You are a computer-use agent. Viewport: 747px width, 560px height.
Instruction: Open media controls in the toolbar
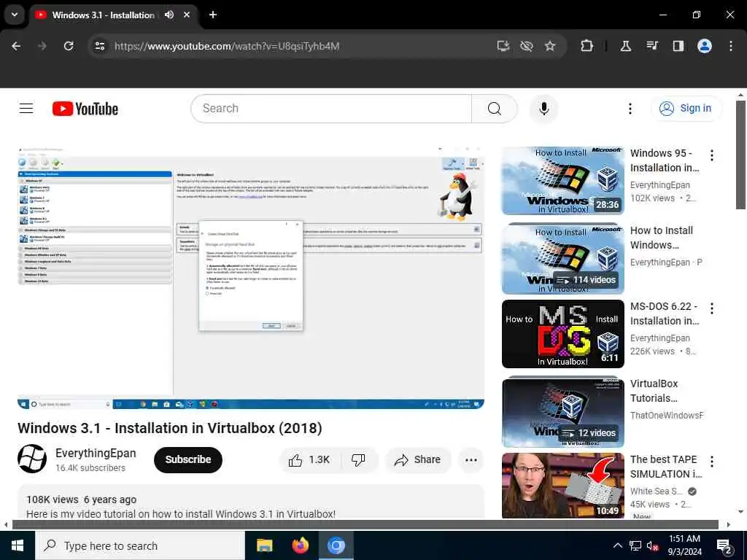click(652, 46)
